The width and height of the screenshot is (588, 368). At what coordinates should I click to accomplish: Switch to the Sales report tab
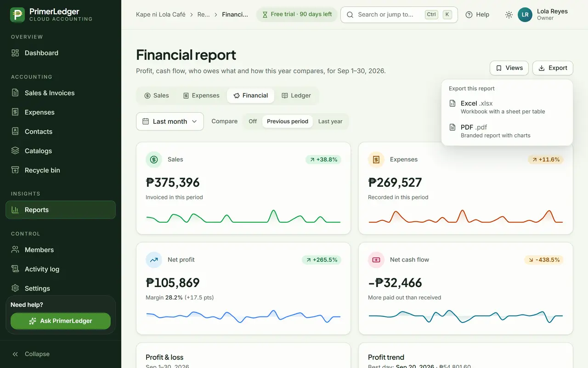157,96
